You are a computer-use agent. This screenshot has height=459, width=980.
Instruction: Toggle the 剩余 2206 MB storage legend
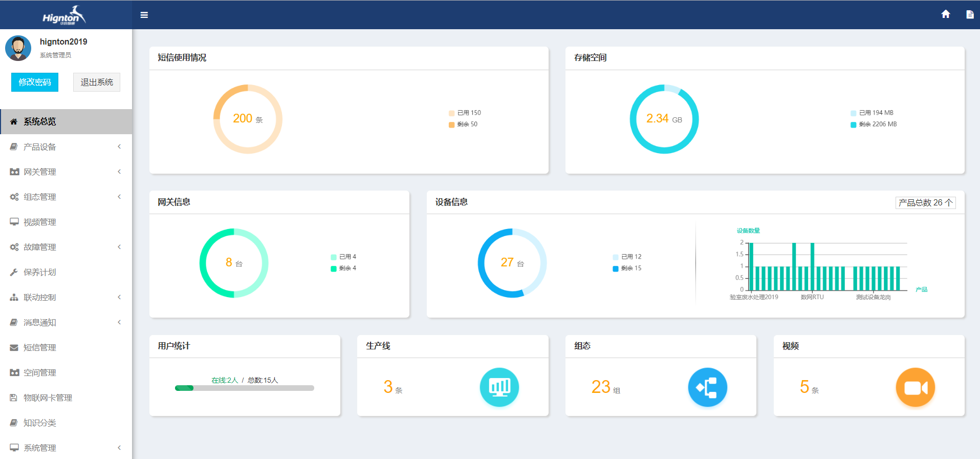pos(874,124)
